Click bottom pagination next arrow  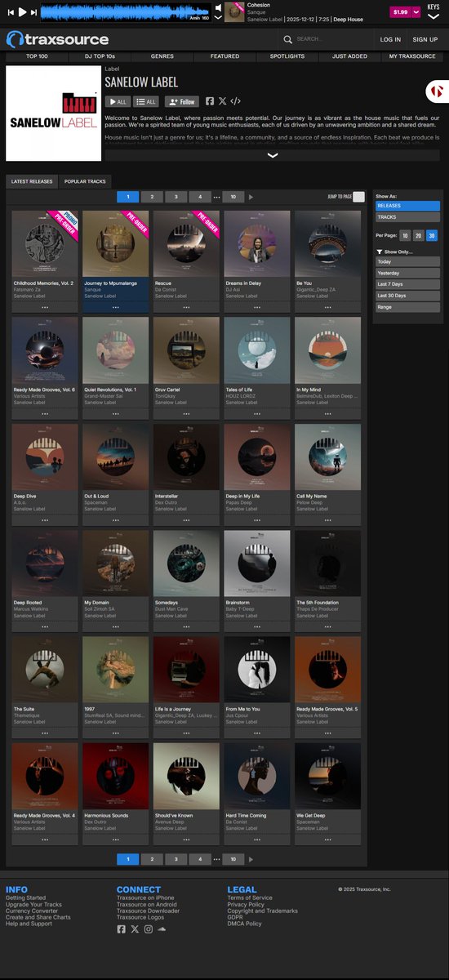point(251,859)
